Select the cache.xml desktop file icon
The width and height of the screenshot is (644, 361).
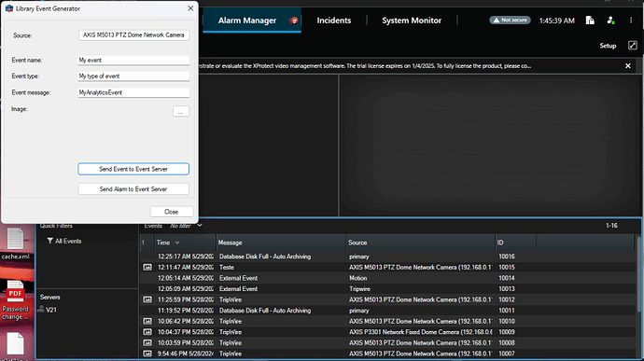pos(15,244)
